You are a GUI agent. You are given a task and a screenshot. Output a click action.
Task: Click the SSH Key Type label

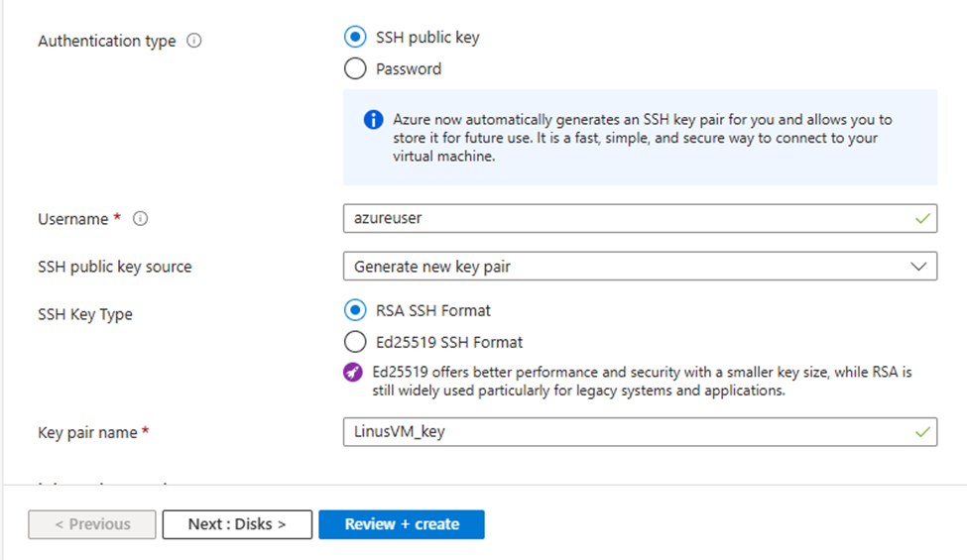click(85, 314)
